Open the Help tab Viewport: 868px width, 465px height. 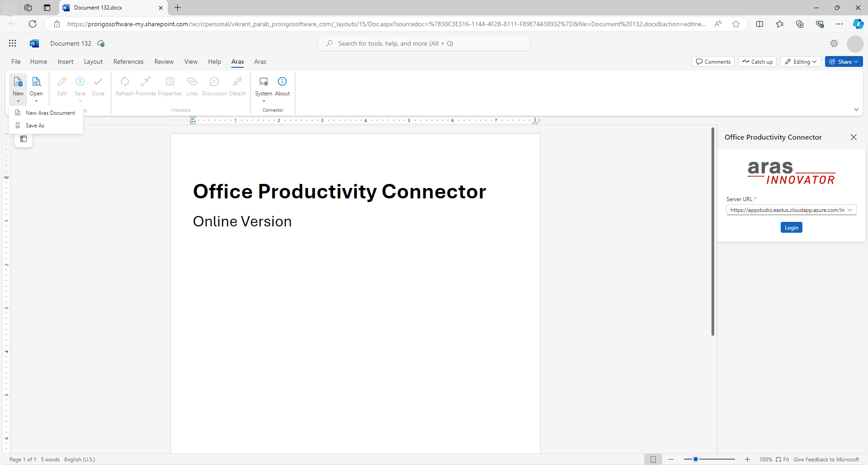(x=214, y=61)
